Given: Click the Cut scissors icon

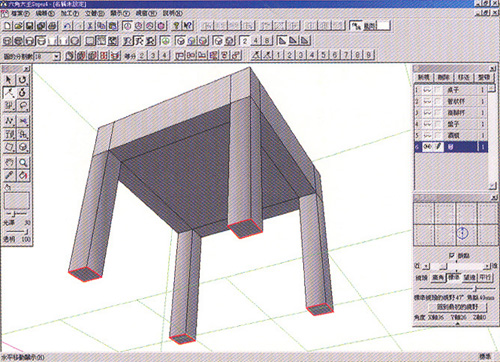Looking at the screenshot, I should coord(90,26).
